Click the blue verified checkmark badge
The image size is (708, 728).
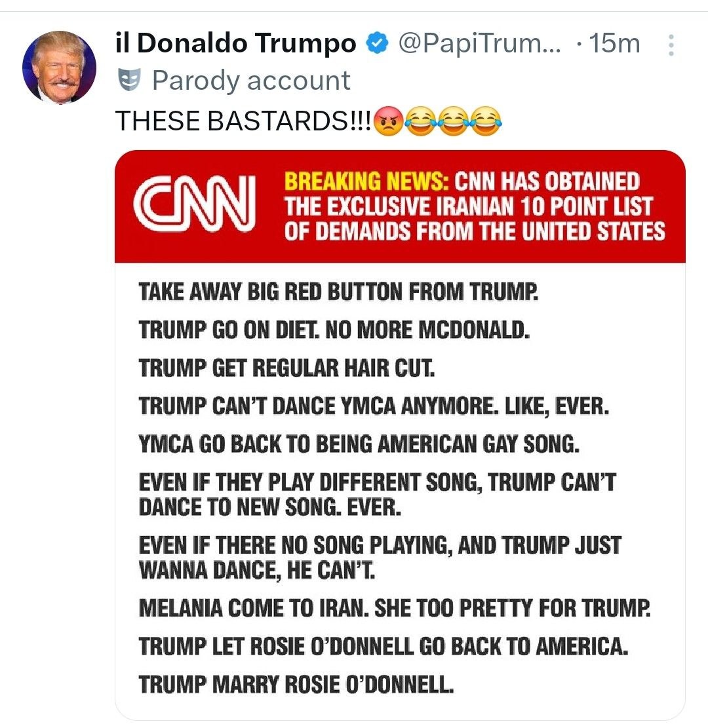[375, 44]
